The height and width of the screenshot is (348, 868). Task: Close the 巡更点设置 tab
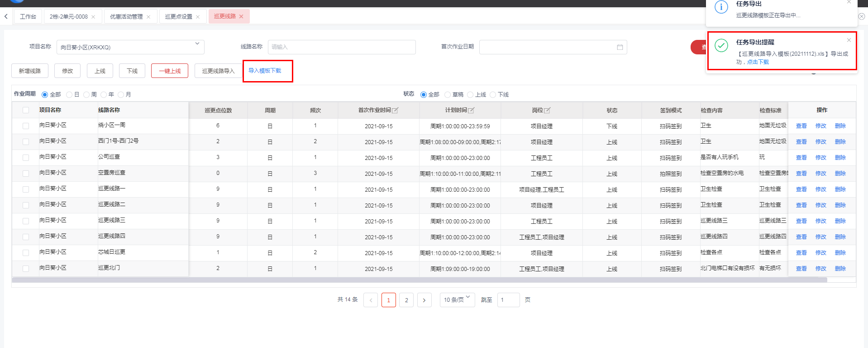[x=198, y=17]
